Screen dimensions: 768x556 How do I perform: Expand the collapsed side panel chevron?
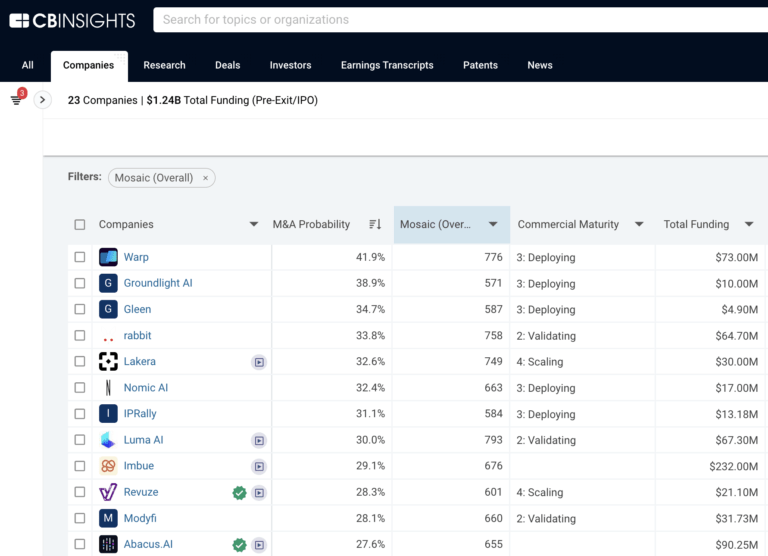click(42, 100)
